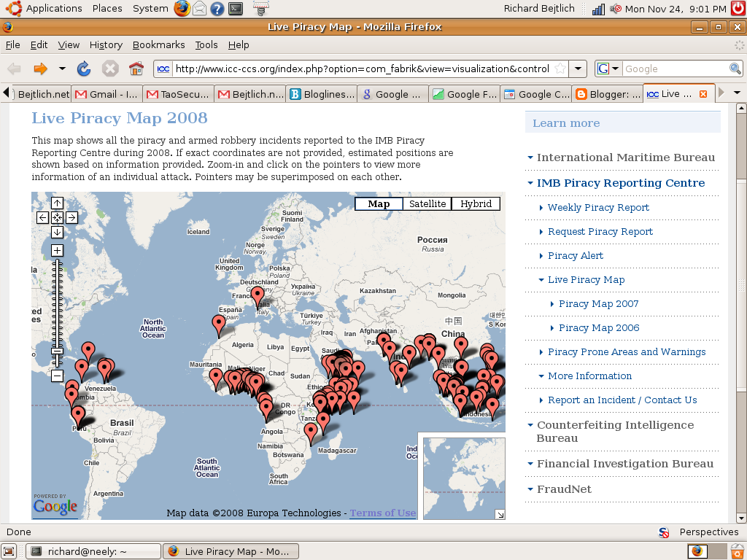This screenshot has height=560, width=747.
Task: Click the Terms of Use link
Action: point(383,513)
